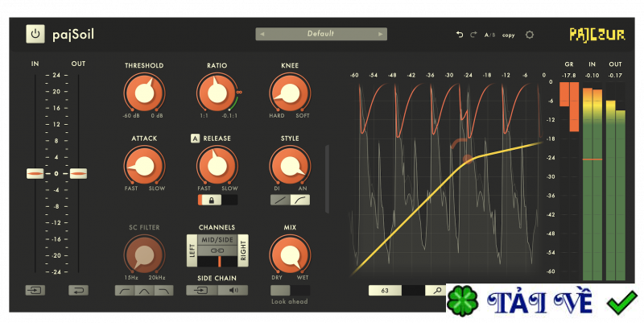Select the previous preset arrow
The width and height of the screenshot is (644, 323).
(262, 34)
